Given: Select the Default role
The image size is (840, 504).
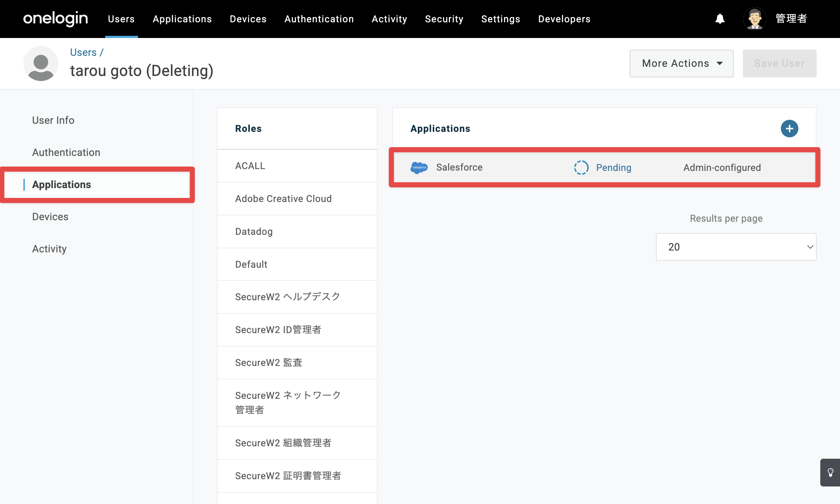Looking at the screenshot, I should click(297, 264).
